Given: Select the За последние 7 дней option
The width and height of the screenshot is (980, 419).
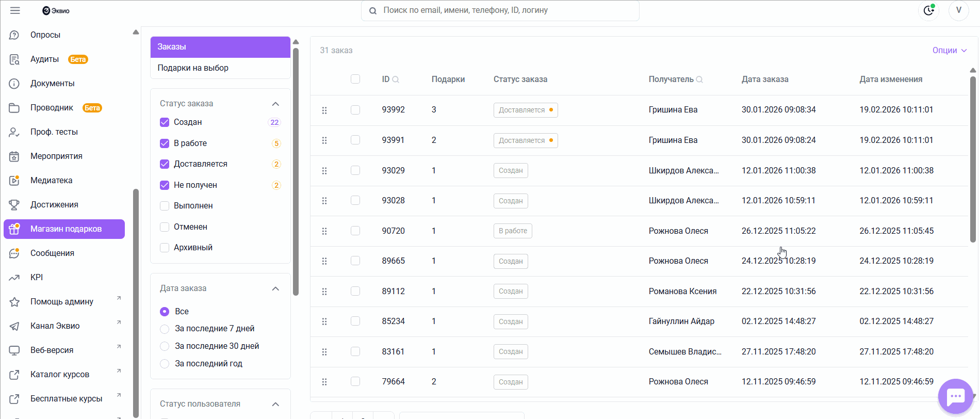Looking at the screenshot, I should 165,329.
